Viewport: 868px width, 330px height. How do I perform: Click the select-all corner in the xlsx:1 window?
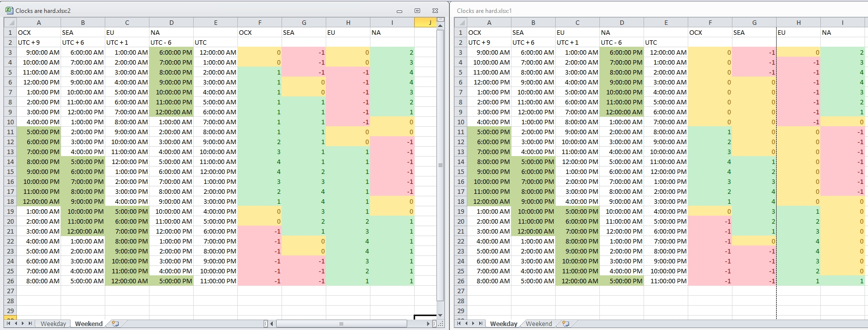tap(460, 22)
